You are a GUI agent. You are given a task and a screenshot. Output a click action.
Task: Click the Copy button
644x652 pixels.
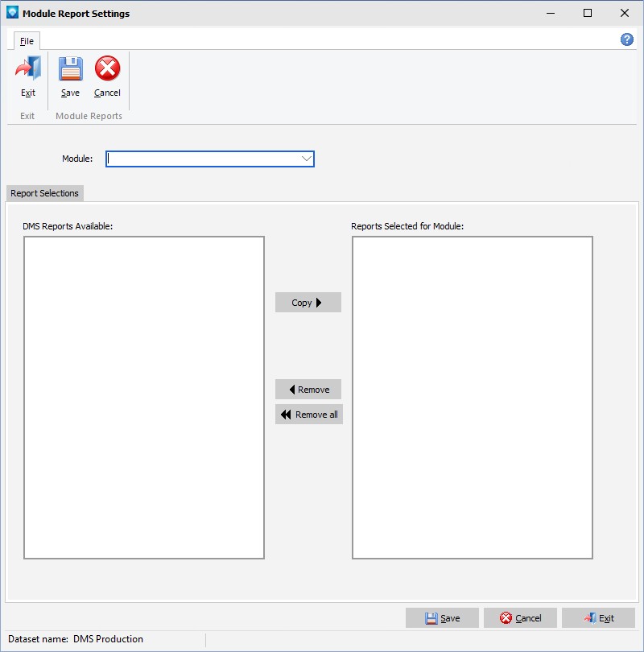(308, 303)
